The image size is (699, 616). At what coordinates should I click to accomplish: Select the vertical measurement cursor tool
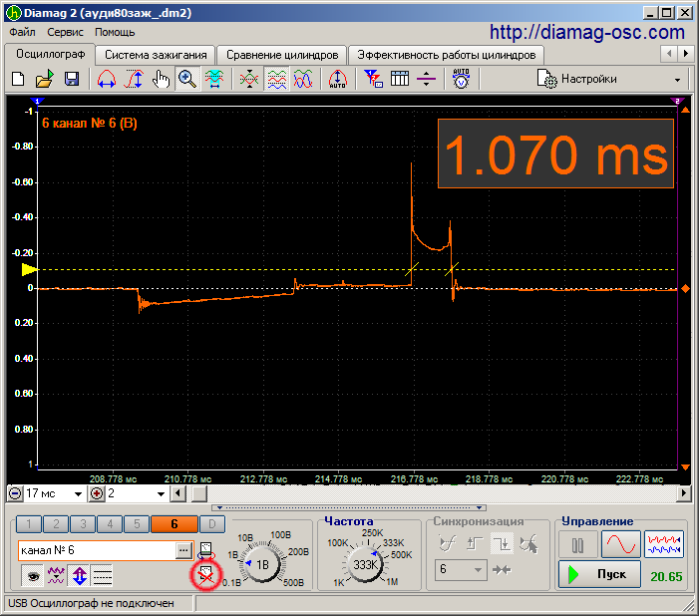(x=134, y=80)
